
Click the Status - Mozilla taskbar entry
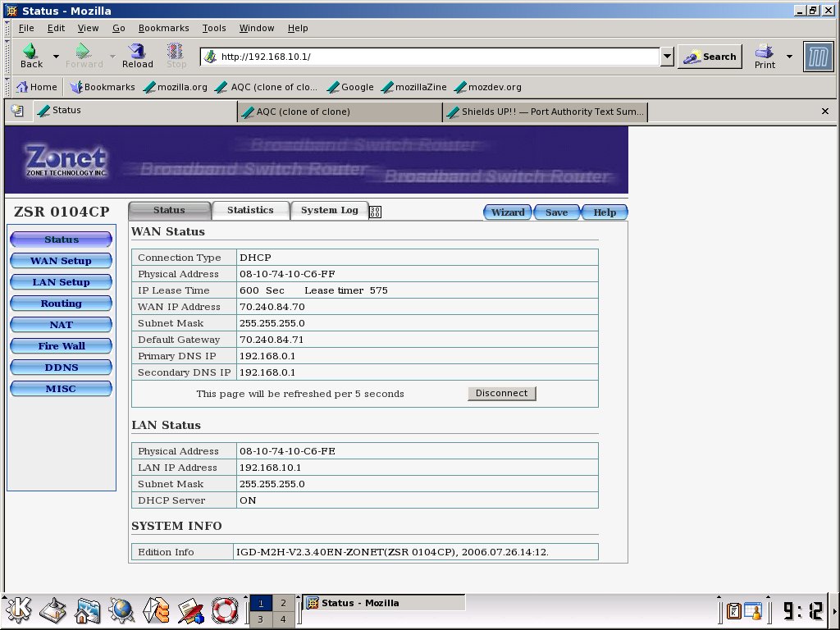point(384,603)
